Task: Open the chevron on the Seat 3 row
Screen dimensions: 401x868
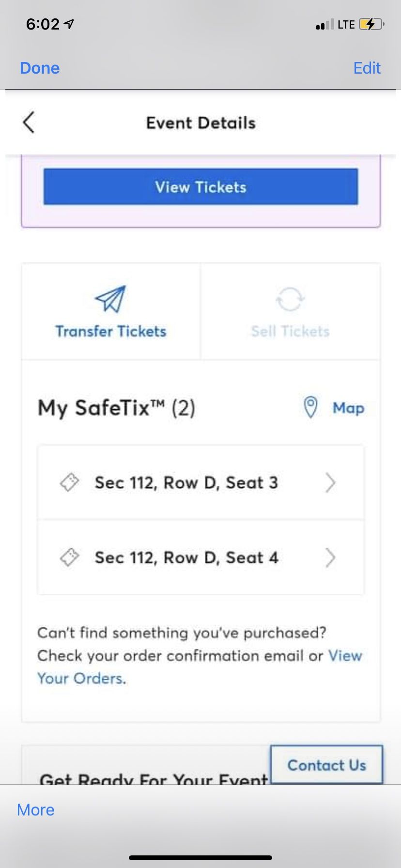Action: point(330,482)
